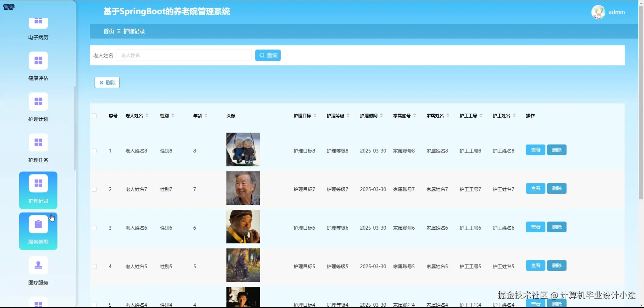The image size is (644, 308).
Task: Check the row checkbox for 老人姓名5
Action: [x=94, y=266]
